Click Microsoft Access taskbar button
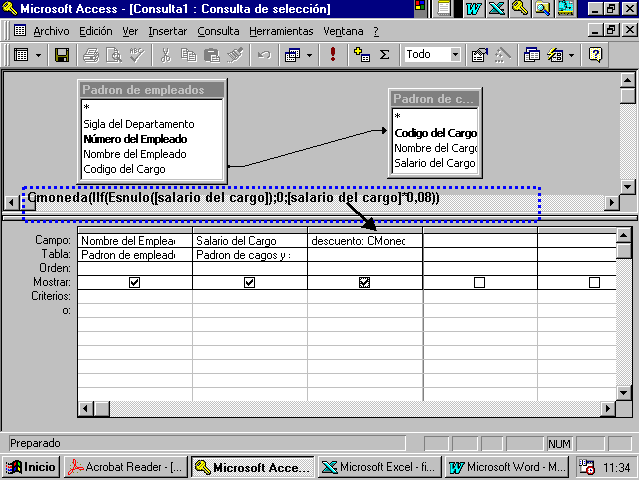 pos(253,467)
